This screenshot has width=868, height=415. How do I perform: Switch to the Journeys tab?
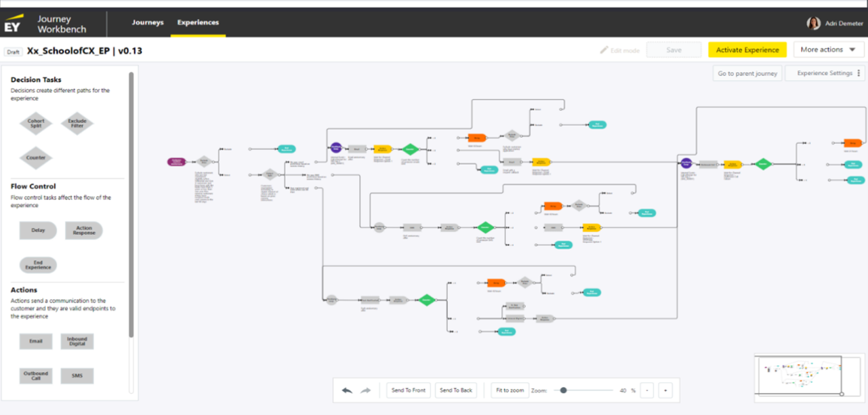tap(148, 22)
